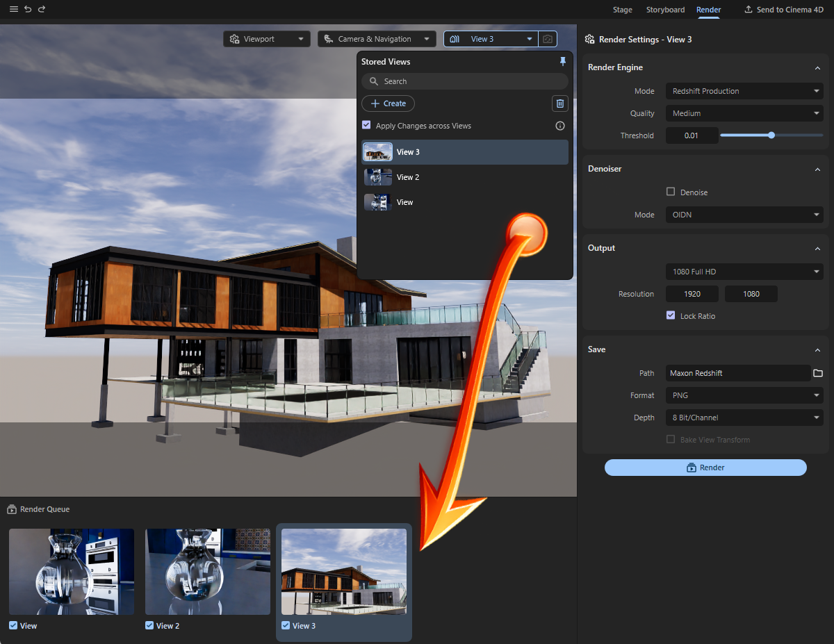Open the denoiser OIDN mode dropdown

point(744,215)
